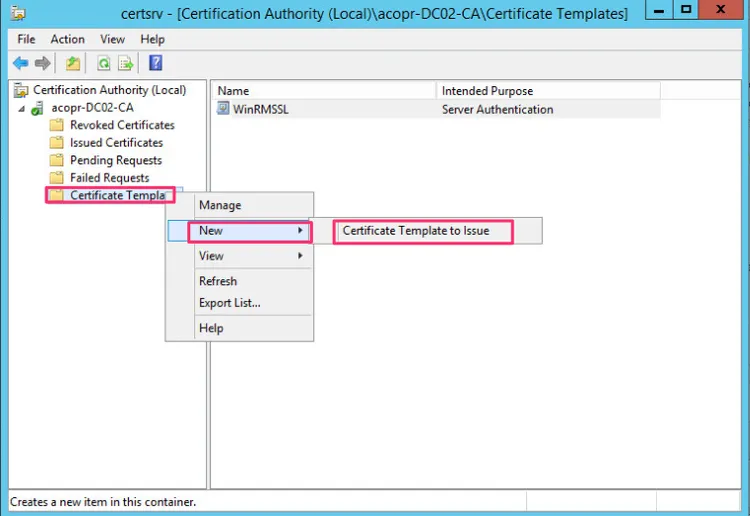This screenshot has height=516, width=750.
Task: Click the Forward arrow toolbar icon
Action: point(42,64)
